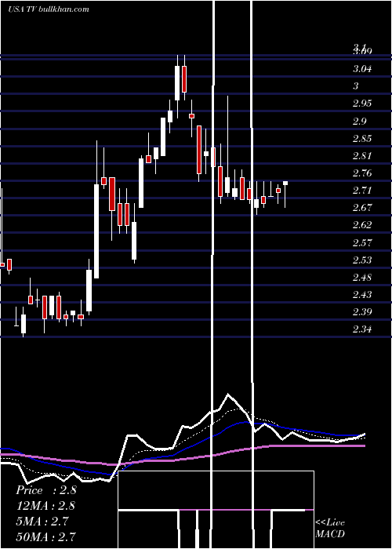This screenshot has height=549, width=392.
Task: Click the '12MA : 2.8' readout
Action: [45, 506]
